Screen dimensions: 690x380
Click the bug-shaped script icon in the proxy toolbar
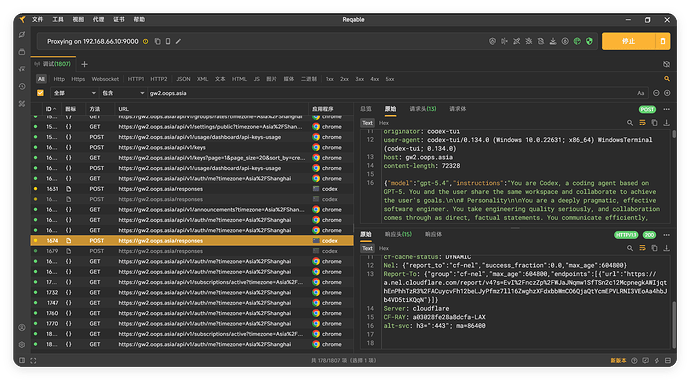tap(529, 41)
